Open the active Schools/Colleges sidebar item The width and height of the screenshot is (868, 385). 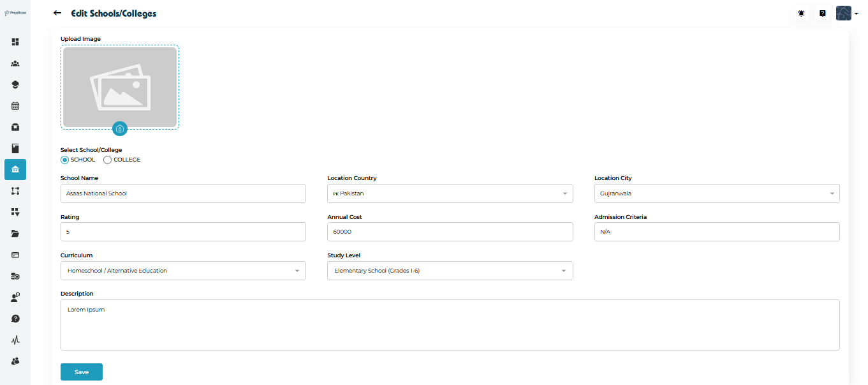(x=15, y=169)
